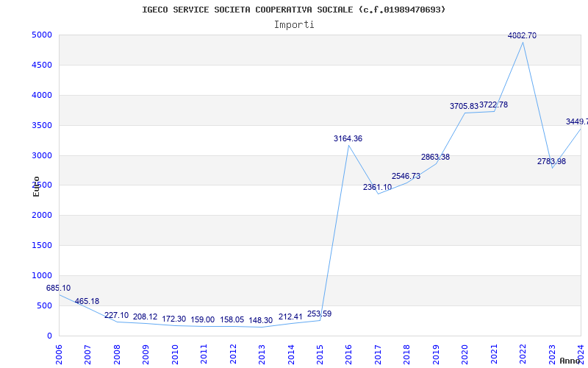
Task: Click the 2011 x-axis year label
Action: tap(204, 354)
